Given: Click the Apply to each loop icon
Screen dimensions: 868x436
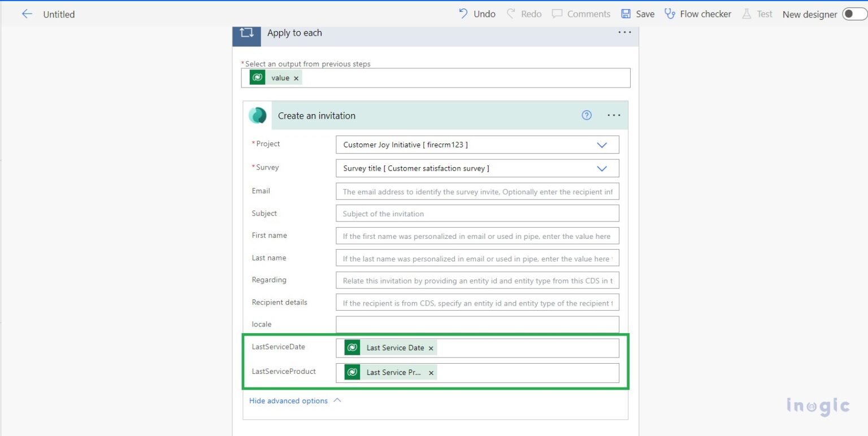Looking at the screenshot, I should [246, 33].
